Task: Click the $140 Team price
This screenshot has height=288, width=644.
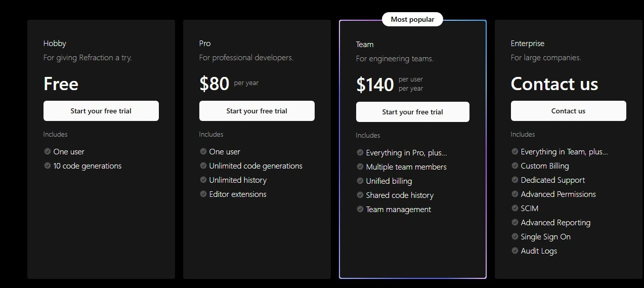Action: pyautogui.click(x=375, y=85)
